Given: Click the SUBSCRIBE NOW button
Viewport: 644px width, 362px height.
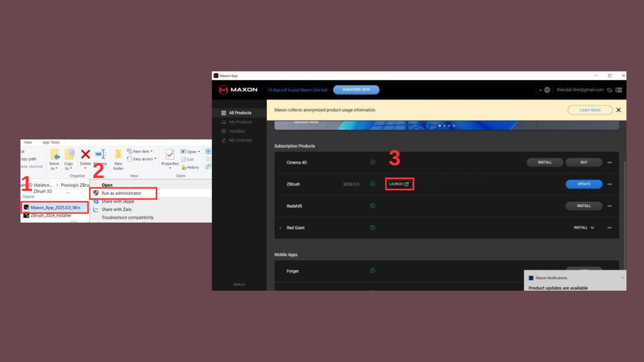Looking at the screenshot, I should tap(356, 90).
